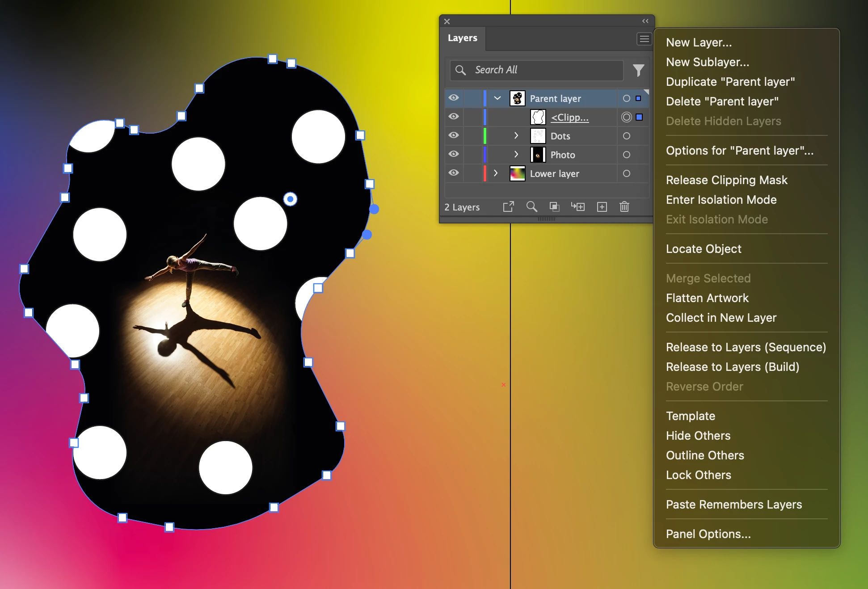The image size is (868, 589).
Task: Expand the Lower layer contents
Action: point(496,173)
